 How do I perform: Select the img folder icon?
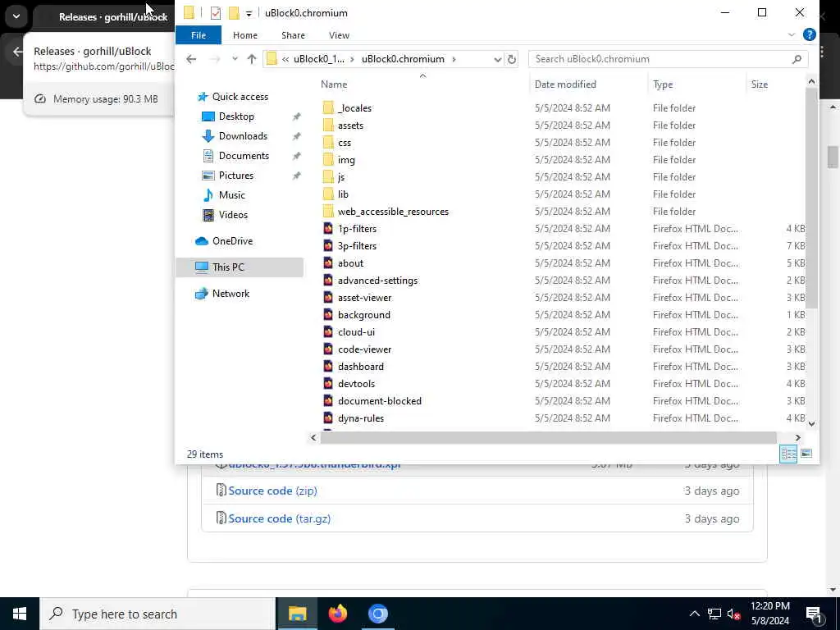coord(328,160)
